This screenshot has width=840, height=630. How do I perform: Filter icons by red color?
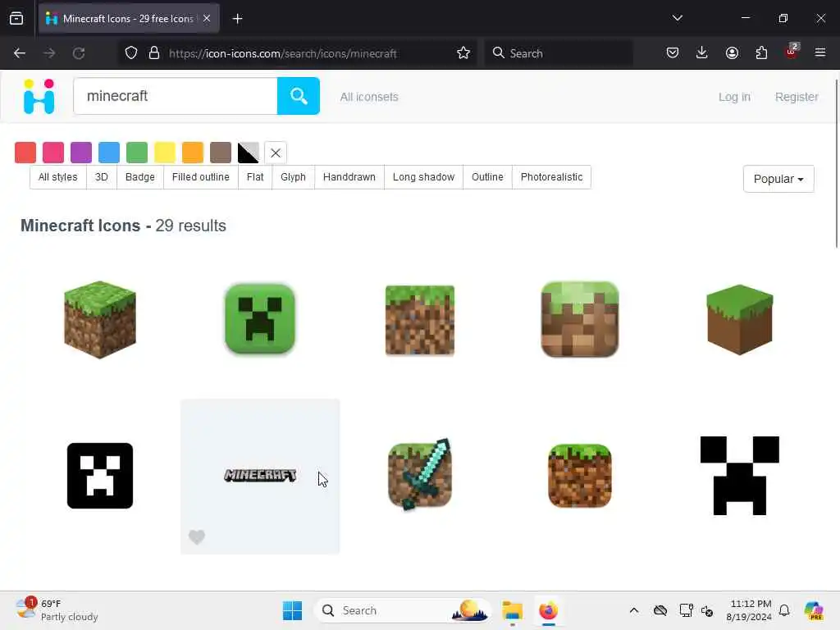(x=25, y=153)
